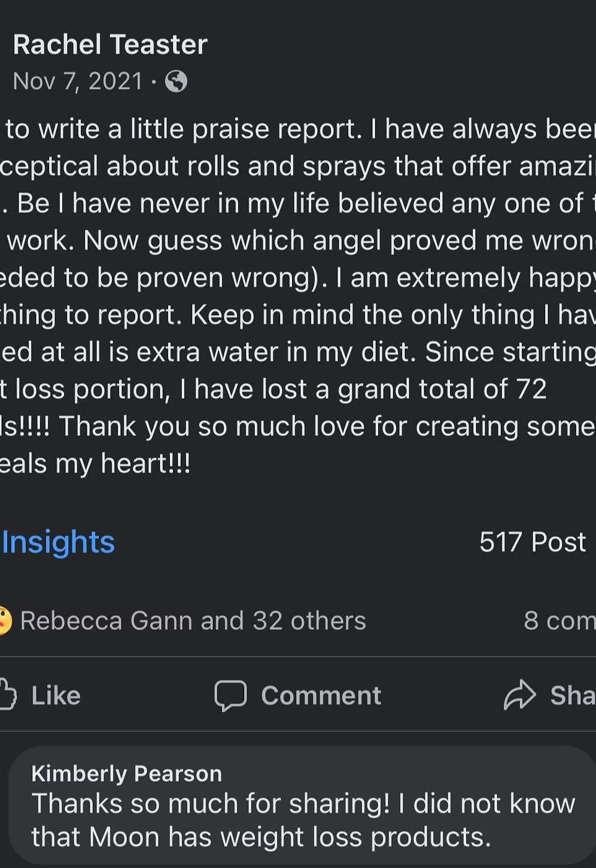Click the globe public privacy icon

[176, 81]
